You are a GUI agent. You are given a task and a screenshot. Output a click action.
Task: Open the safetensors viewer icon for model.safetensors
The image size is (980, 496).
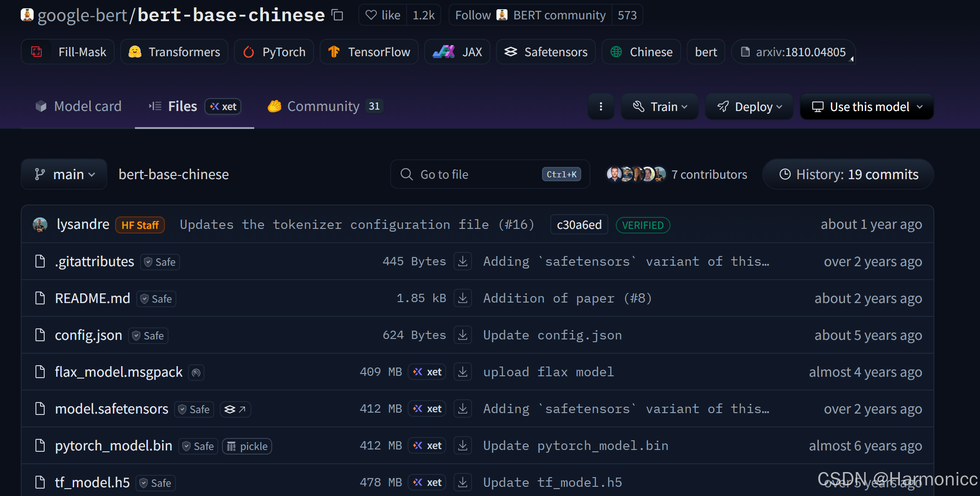235,409
